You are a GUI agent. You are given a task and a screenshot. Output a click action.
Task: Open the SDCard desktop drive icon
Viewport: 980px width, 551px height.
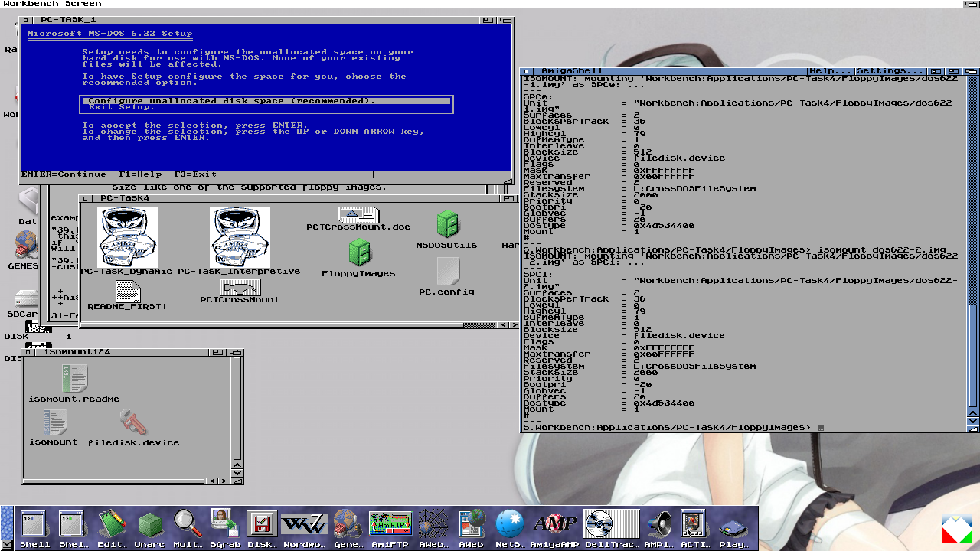24,297
